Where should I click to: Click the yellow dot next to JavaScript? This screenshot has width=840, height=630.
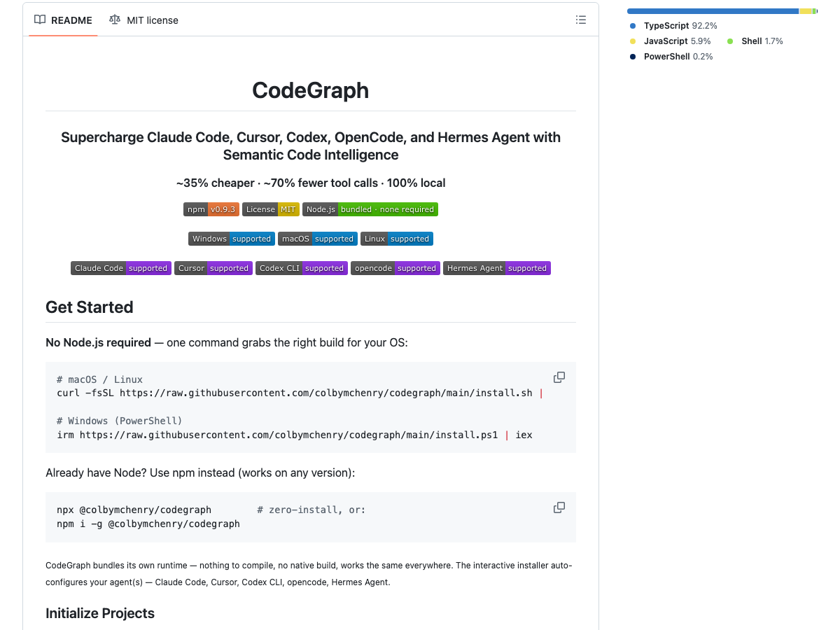pos(633,41)
